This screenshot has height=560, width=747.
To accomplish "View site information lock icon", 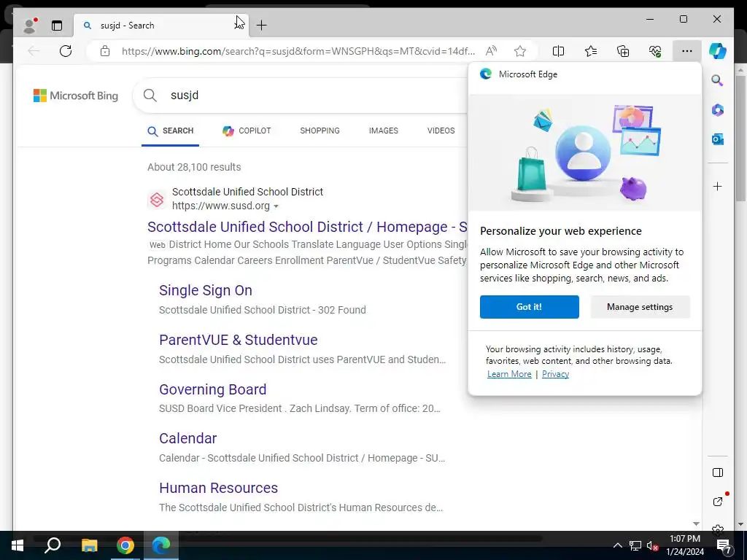I will tap(105, 51).
